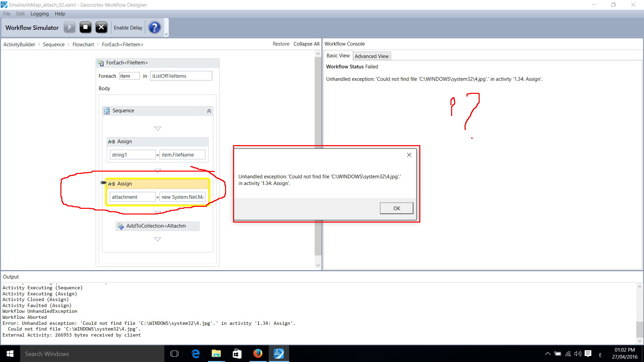644x362 pixels.
Task: Open the Edit menu
Action: tap(20, 14)
